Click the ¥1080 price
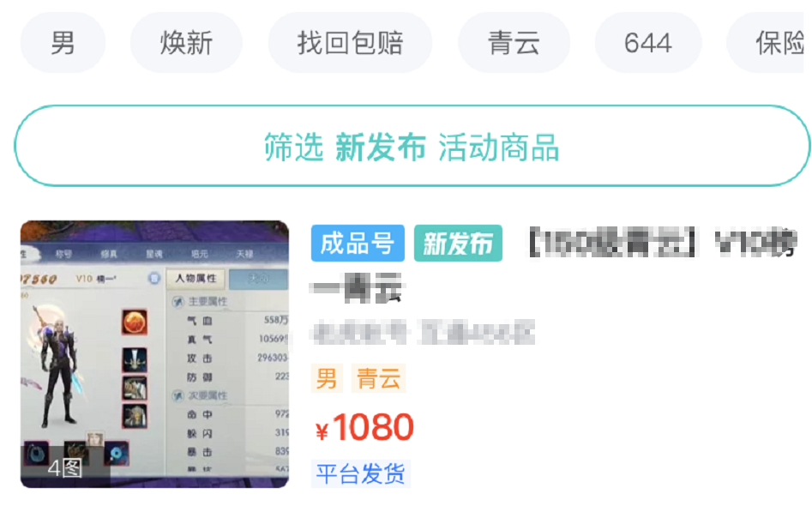The image size is (812, 506). coord(365,428)
